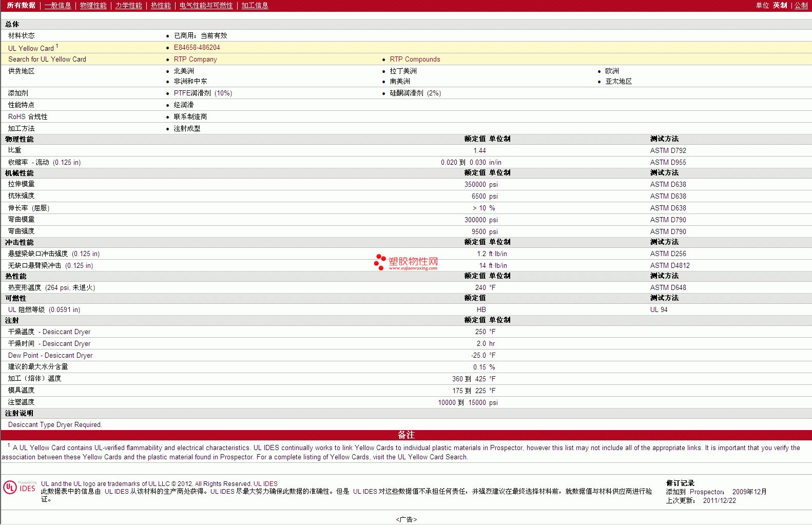Click the 北美洲 availability entry
Viewport: 812px width, 525px height.
point(184,71)
